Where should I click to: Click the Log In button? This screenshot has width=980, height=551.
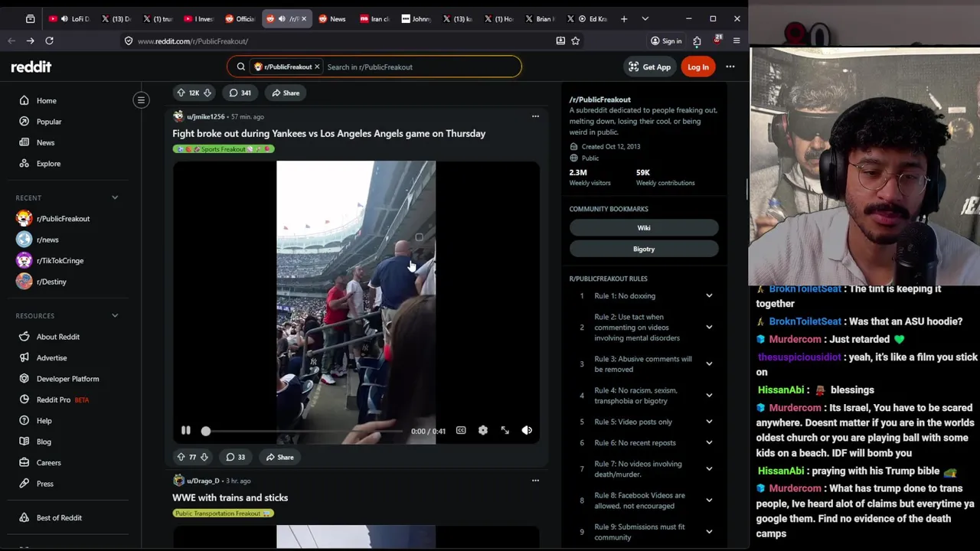tap(697, 67)
